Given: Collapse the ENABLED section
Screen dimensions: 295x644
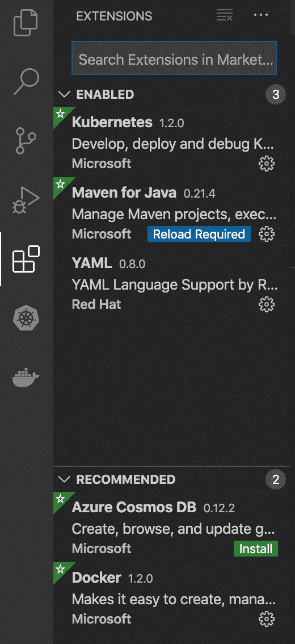Looking at the screenshot, I should coord(65,94).
